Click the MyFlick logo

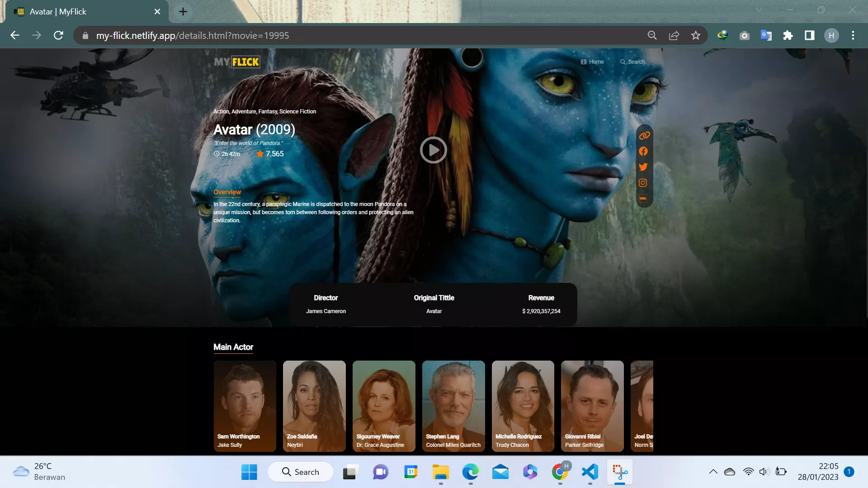(237, 62)
